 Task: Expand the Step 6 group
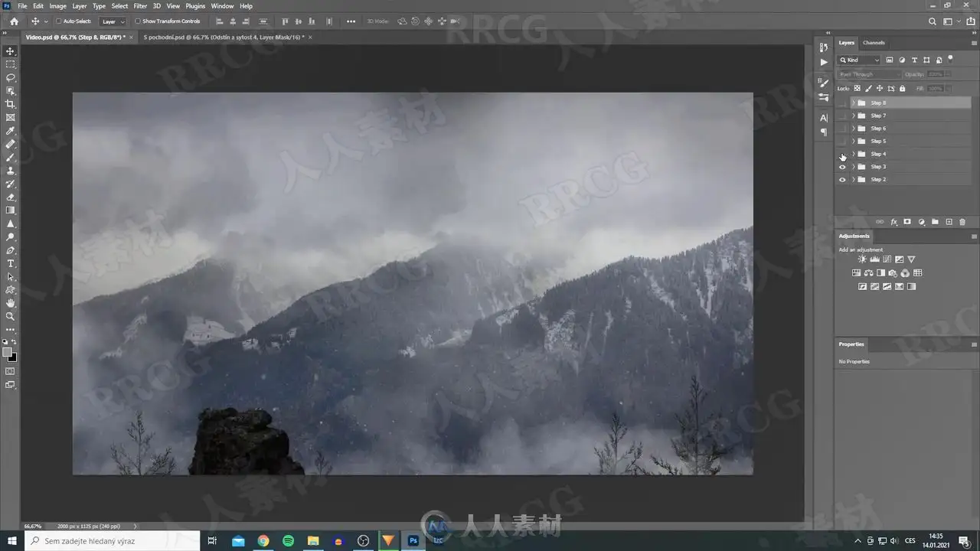[x=854, y=129]
